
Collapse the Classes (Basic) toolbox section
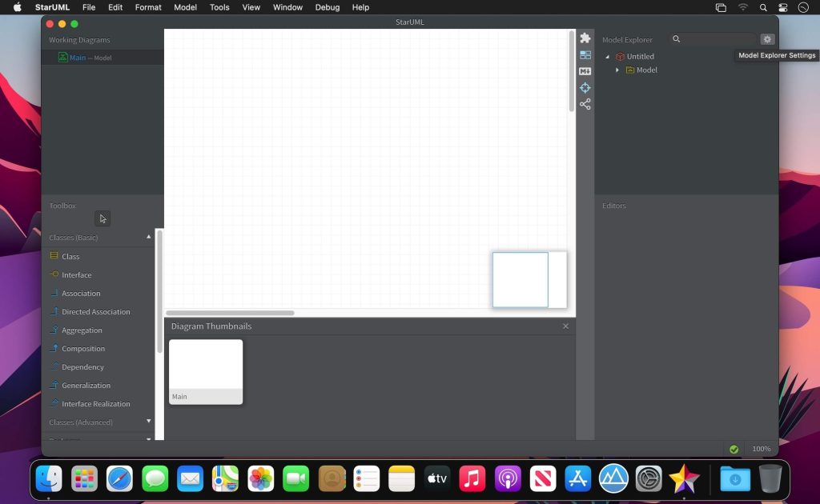148,238
